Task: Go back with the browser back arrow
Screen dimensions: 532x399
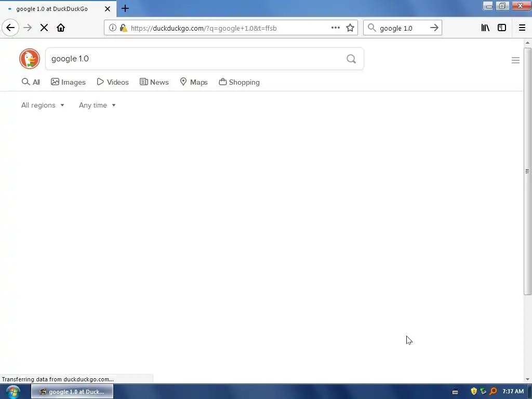Action: tap(10, 28)
